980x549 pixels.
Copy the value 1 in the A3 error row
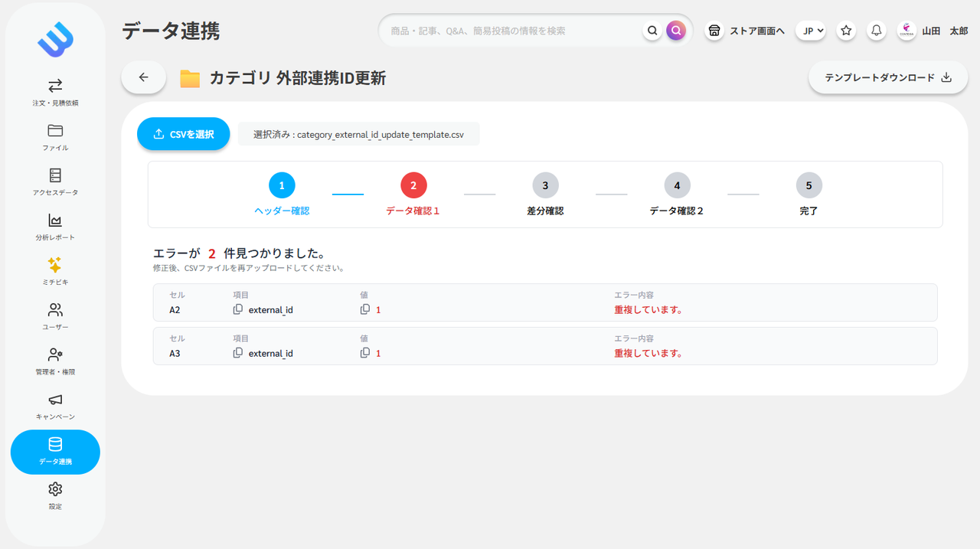(x=365, y=353)
